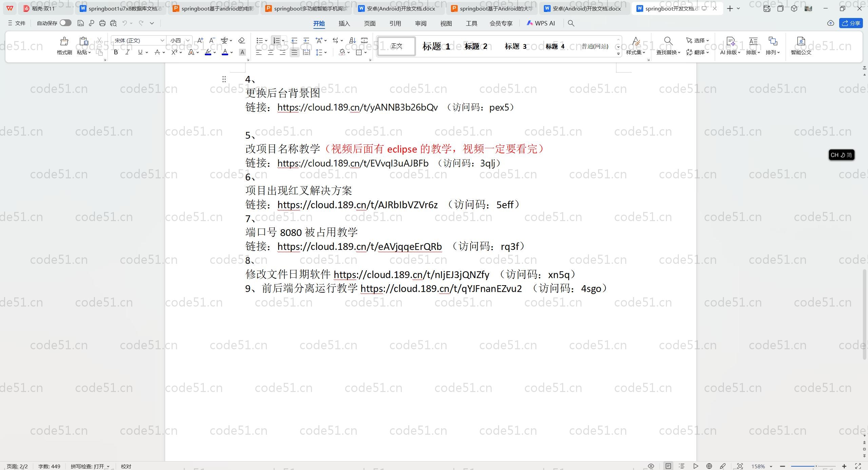
Task: Toggle the auto-save (自动保存) switch
Action: (x=65, y=23)
